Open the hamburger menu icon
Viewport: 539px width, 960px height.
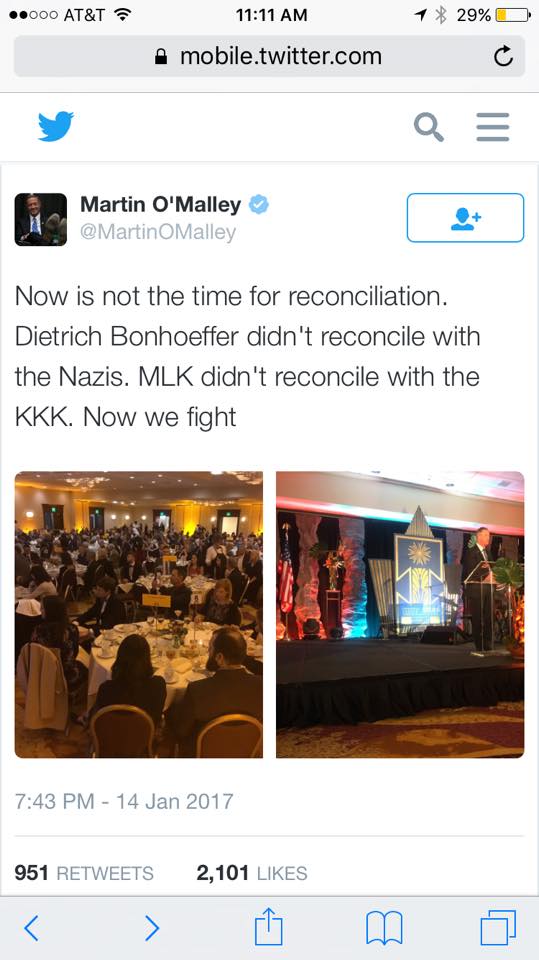[493, 127]
